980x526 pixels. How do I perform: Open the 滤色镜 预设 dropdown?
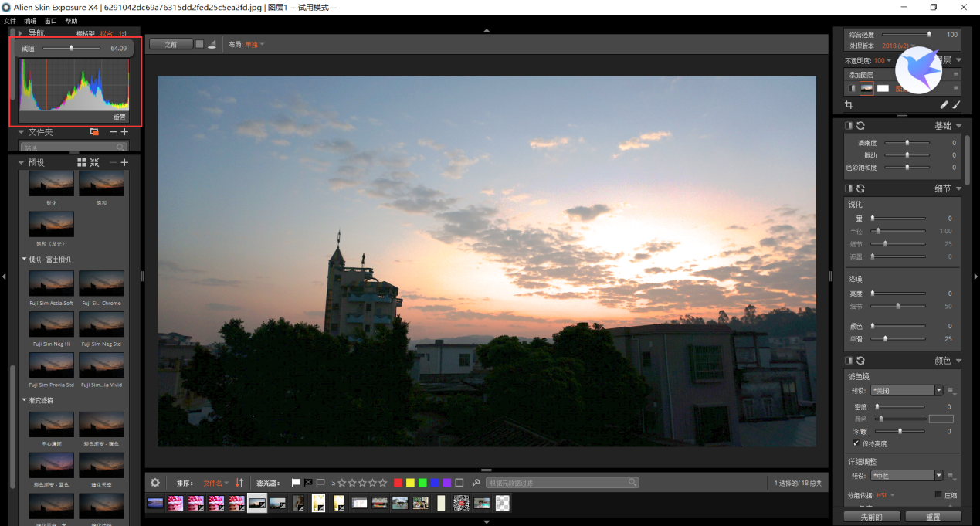907,390
